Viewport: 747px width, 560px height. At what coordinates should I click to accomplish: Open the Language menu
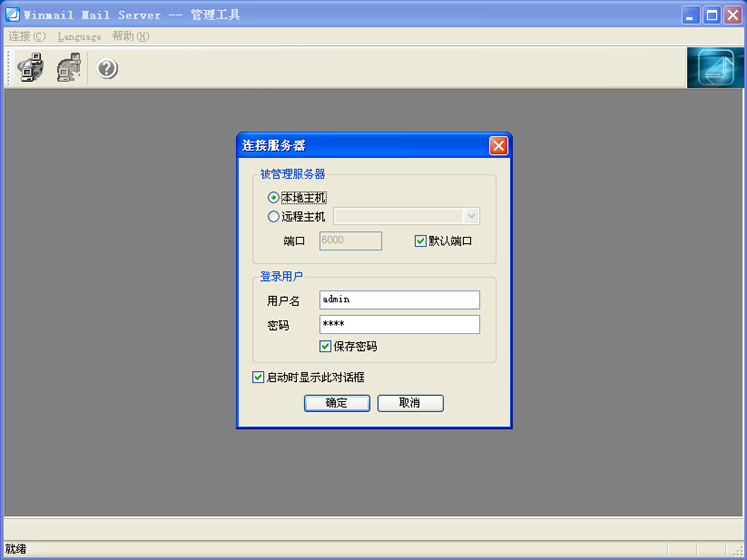[79, 37]
